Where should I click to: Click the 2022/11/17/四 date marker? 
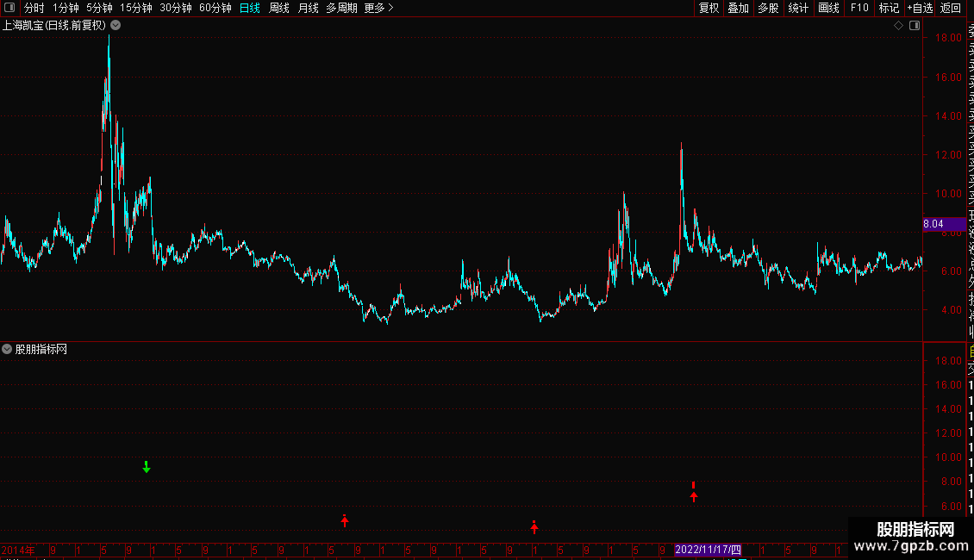709,550
